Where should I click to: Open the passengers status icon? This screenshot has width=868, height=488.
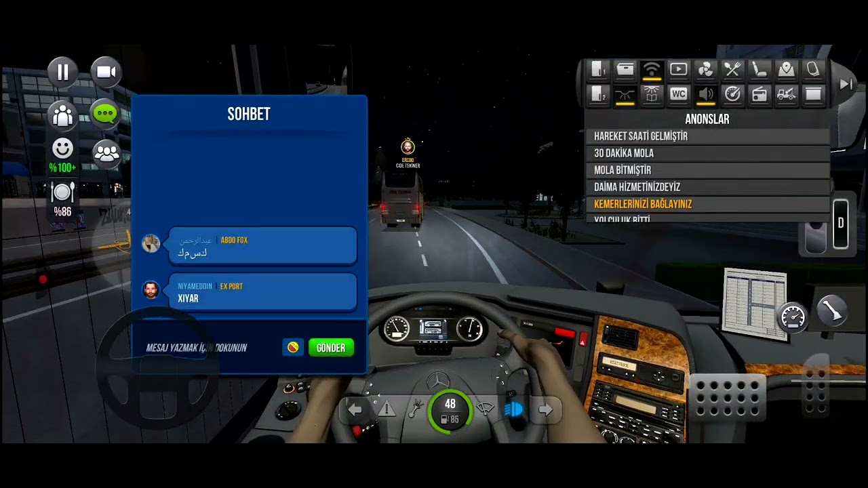click(x=62, y=115)
